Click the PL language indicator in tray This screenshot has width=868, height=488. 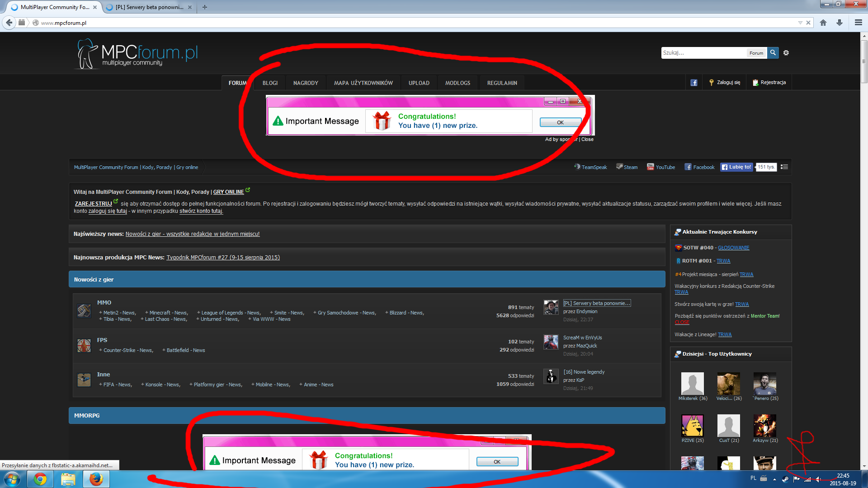coord(753,478)
